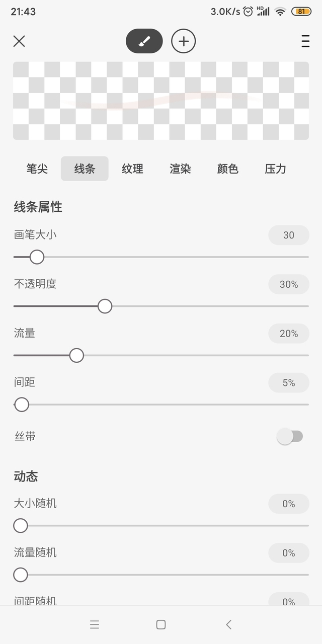Toggle the 丝带 ribbon switch
This screenshot has width=322, height=644.
click(x=290, y=437)
